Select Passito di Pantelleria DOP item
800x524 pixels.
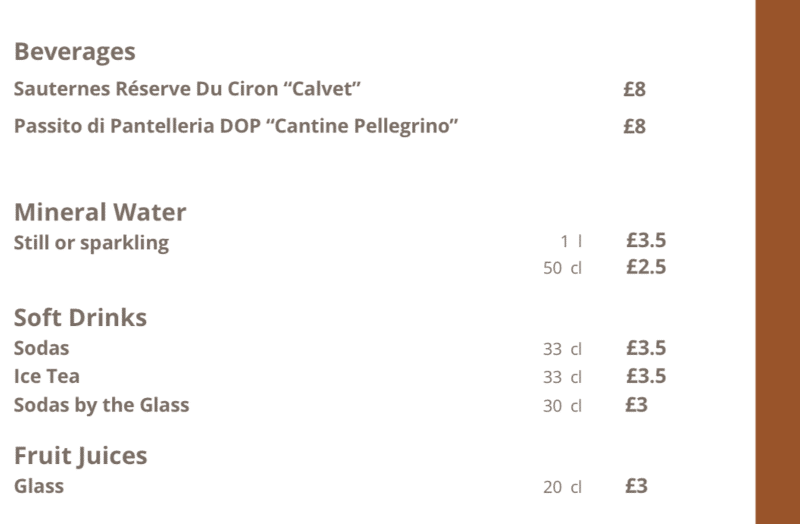[x=236, y=126]
